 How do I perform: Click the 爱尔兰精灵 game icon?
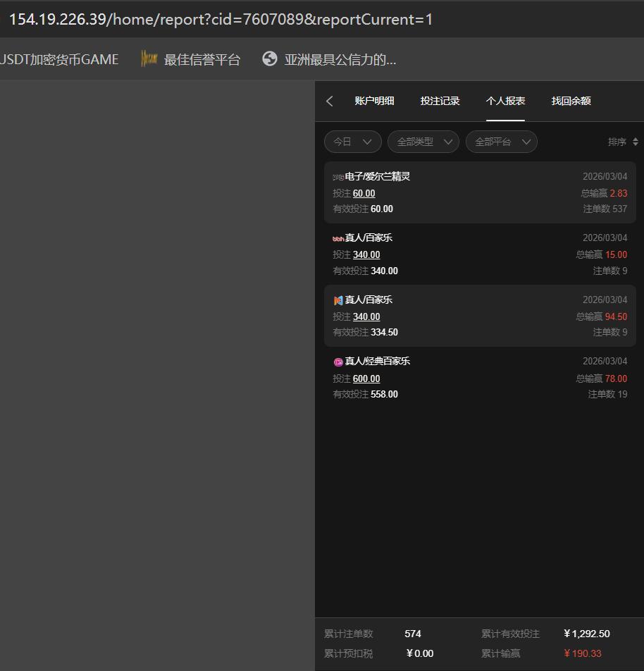337,176
